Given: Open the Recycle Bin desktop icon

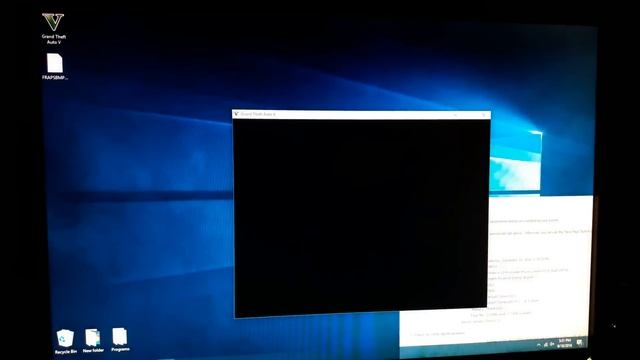Looking at the screenshot, I should (65, 342).
